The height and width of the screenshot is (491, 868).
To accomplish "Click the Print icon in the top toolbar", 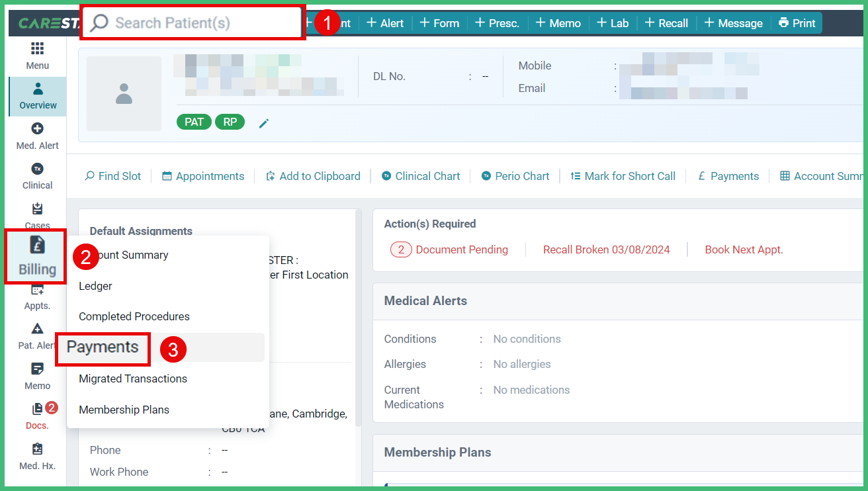I will 797,22.
